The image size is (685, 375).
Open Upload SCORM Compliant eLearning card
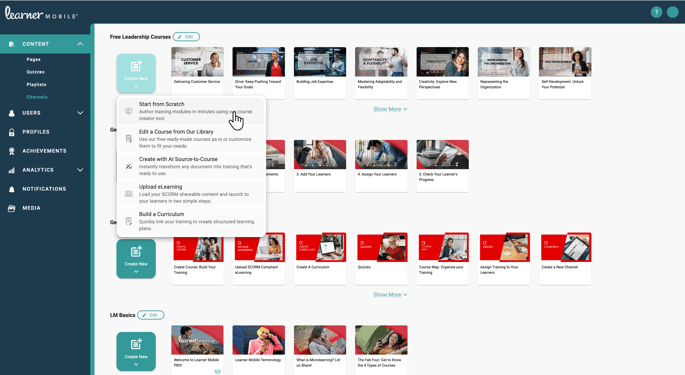pyautogui.click(x=259, y=258)
